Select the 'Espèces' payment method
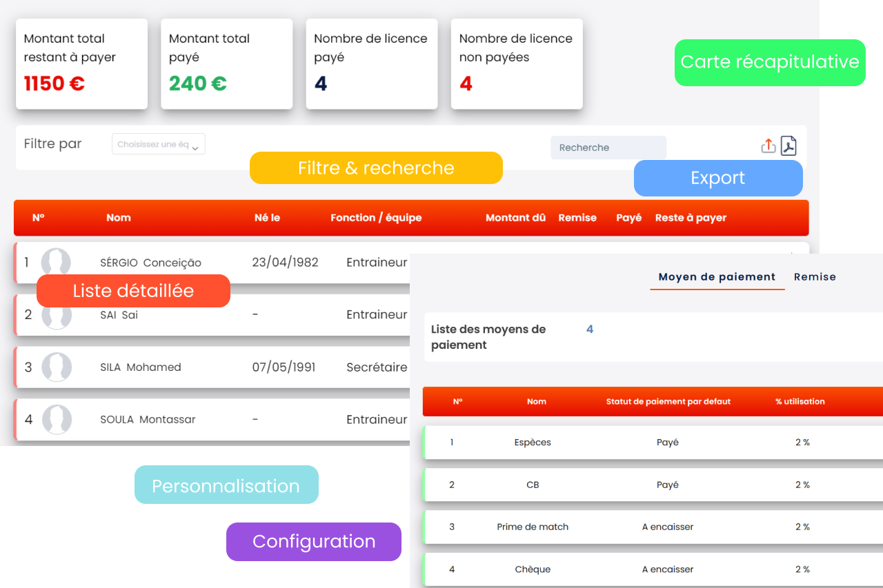Image resolution: width=883 pixels, height=588 pixels. coord(533,443)
